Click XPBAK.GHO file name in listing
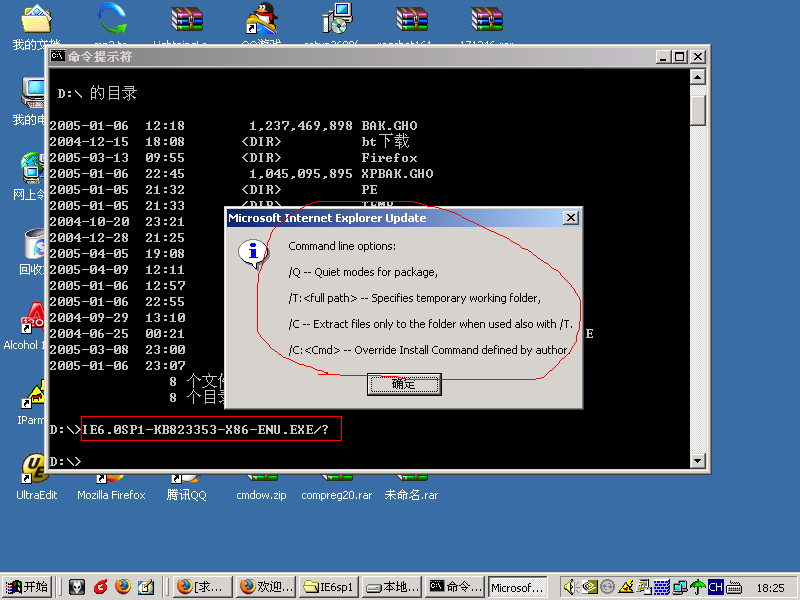The image size is (800, 600). tap(397, 173)
